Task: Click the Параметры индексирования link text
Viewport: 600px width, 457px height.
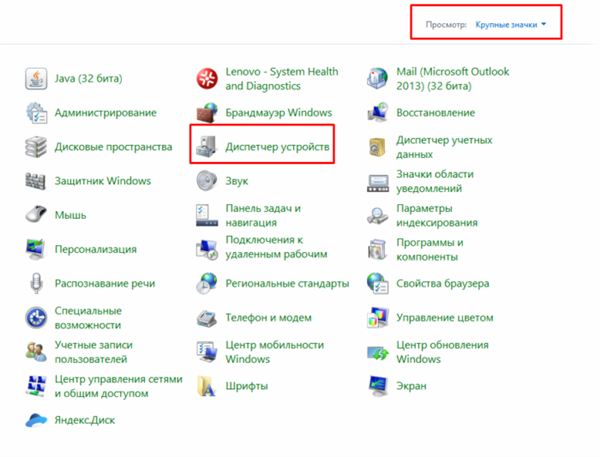Action: click(437, 215)
